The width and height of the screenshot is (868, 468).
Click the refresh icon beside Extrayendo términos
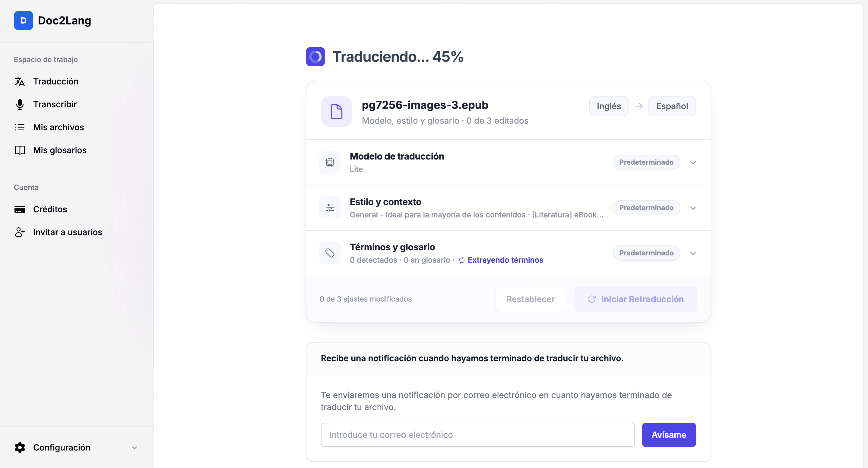462,260
